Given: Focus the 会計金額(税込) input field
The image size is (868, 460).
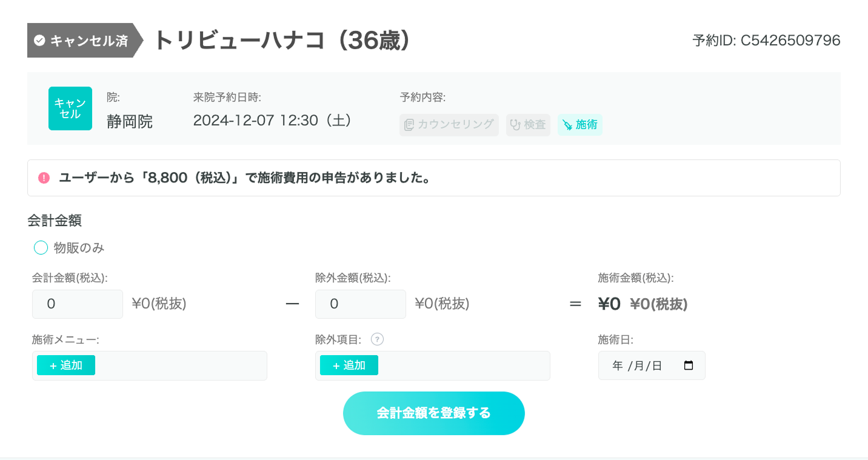Looking at the screenshot, I should tap(78, 304).
